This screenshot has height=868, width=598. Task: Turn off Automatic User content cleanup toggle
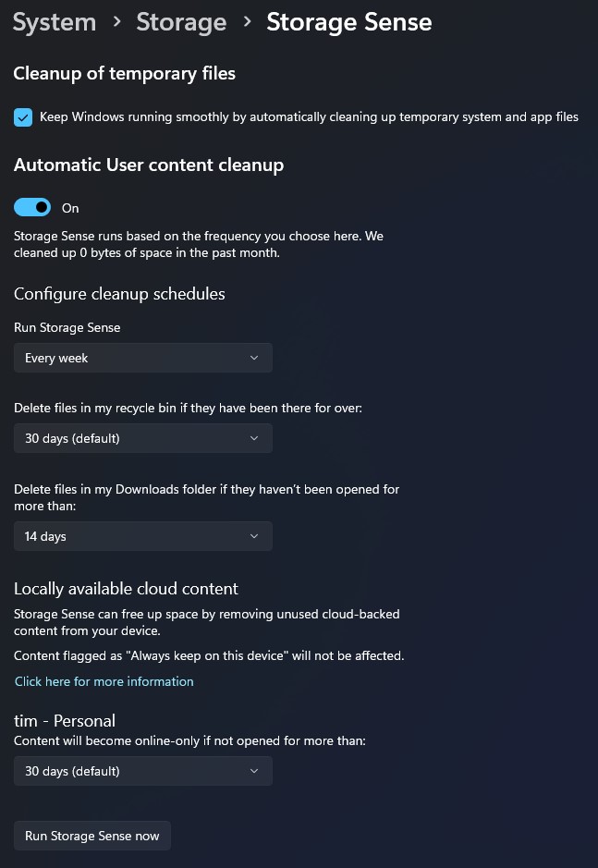click(32, 208)
